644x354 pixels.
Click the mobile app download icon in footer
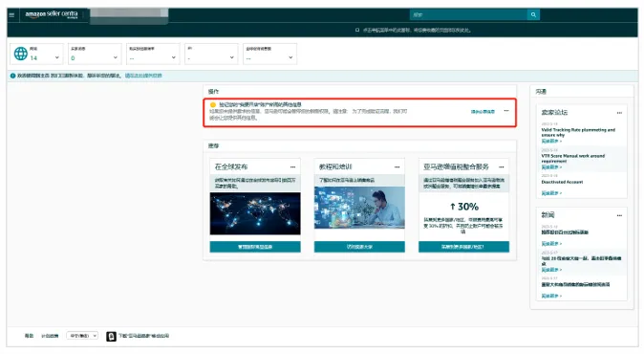point(111,337)
